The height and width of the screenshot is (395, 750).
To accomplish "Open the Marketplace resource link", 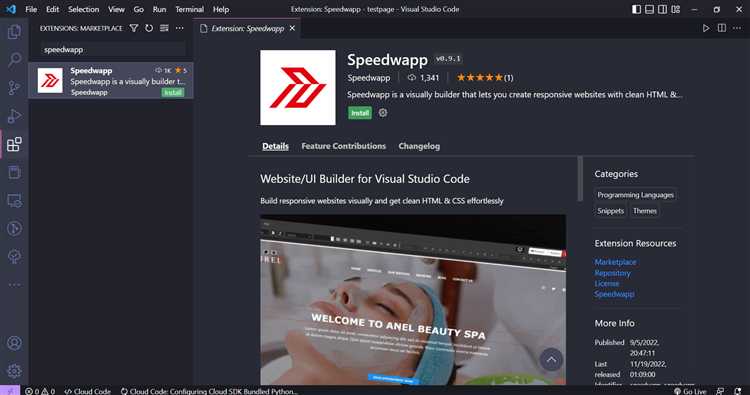I will click(615, 262).
